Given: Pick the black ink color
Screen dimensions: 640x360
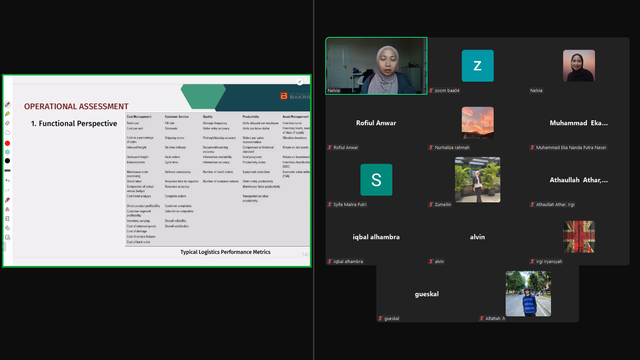Looking at the screenshot, I should (7, 161).
